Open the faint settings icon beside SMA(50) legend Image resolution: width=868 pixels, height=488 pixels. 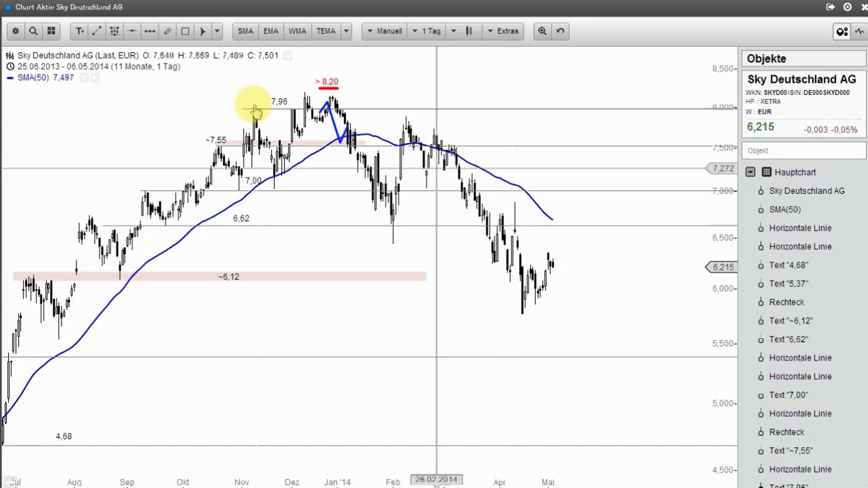[x=84, y=78]
